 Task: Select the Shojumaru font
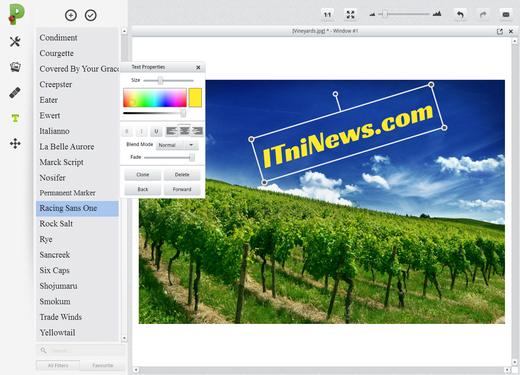(77, 286)
